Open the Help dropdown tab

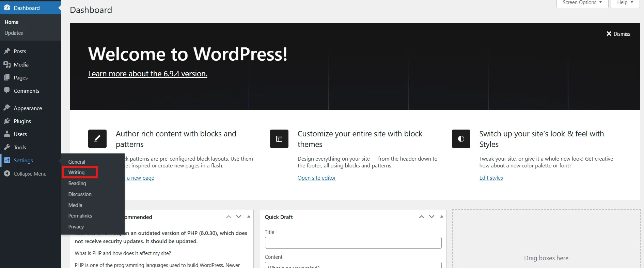tap(625, 3)
